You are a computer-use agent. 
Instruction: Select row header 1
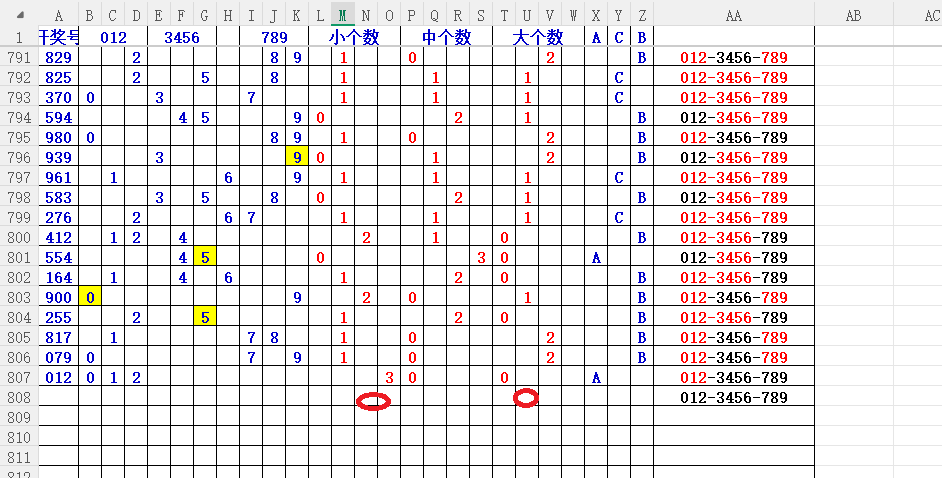click(x=19, y=37)
